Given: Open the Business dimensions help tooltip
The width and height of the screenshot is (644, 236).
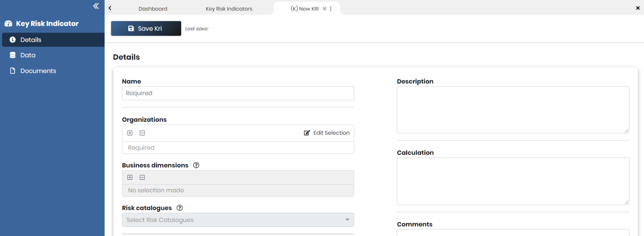Looking at the screenshot, I should [x=196, y=166].
